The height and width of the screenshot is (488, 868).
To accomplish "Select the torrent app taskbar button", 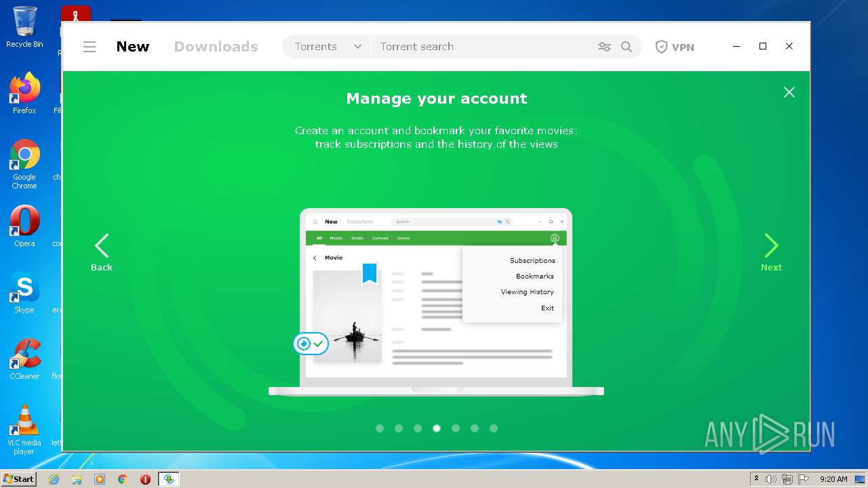I will (x=168, y=479).
